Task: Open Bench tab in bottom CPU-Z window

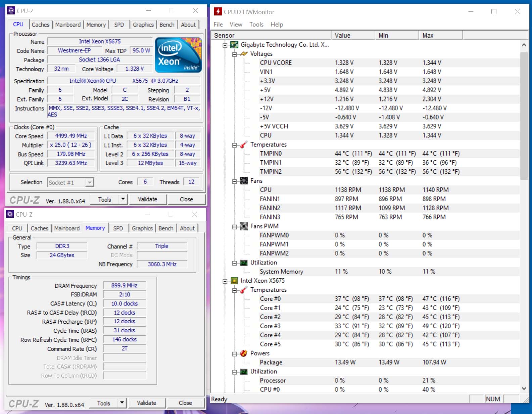Action: point(166,229)
